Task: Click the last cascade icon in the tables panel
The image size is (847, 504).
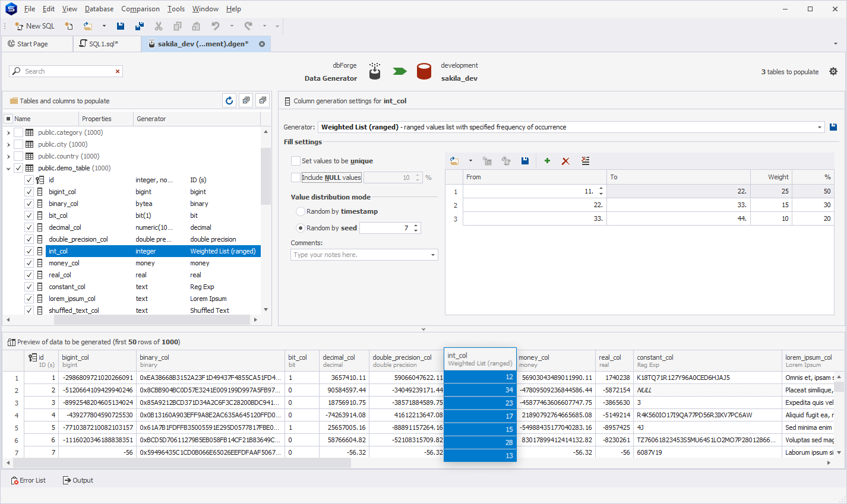Action: tap(263, 101)
